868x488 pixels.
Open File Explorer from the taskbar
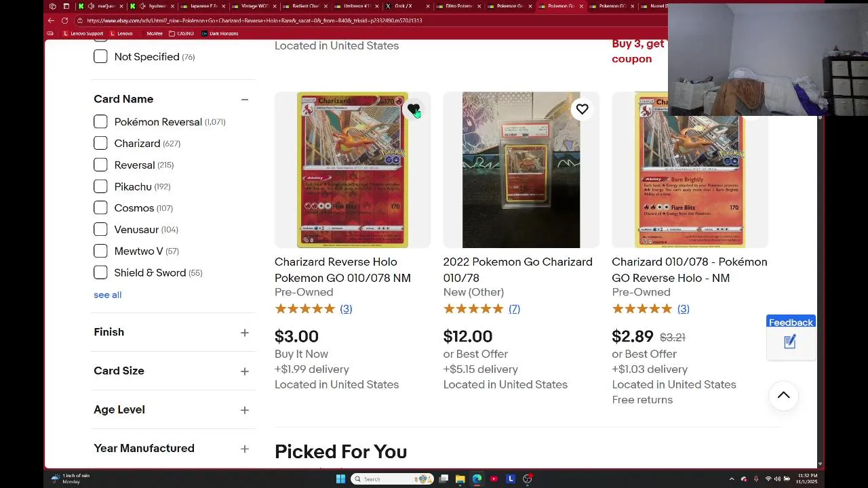tap(460, 479)
